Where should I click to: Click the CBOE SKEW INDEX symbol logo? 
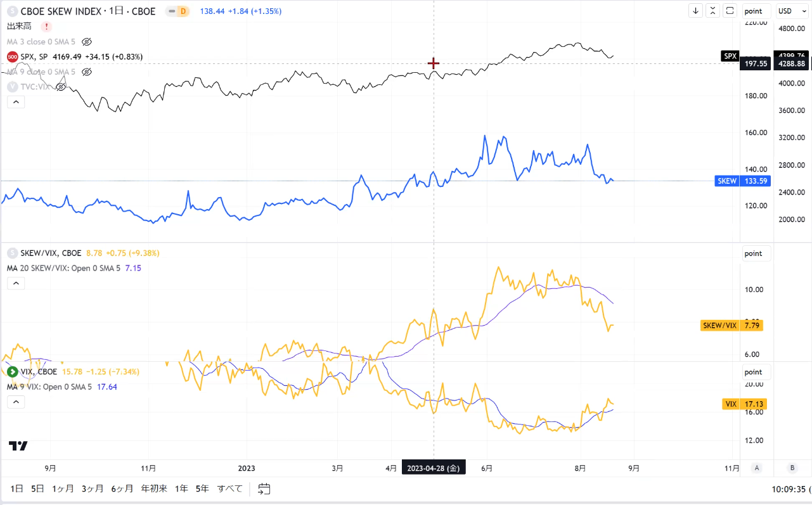click(12, 11)
